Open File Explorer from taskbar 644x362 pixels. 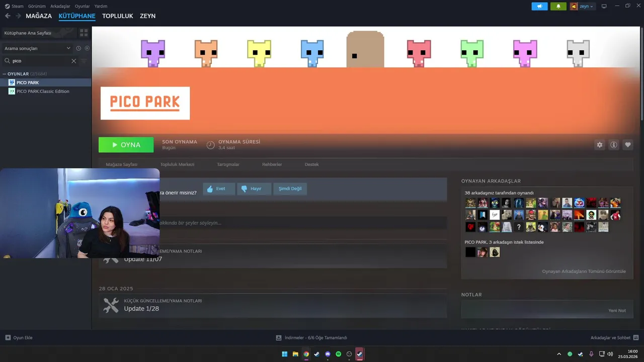[x=295, y=354]
